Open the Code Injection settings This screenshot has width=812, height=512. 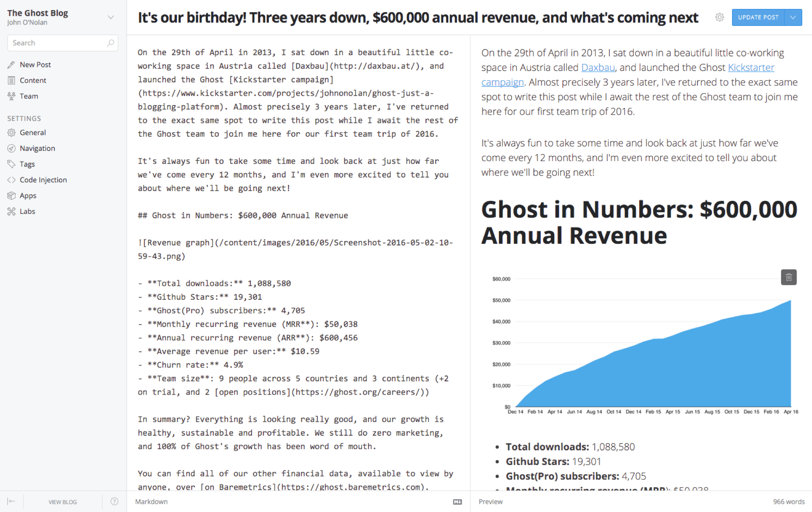[43, 179]
